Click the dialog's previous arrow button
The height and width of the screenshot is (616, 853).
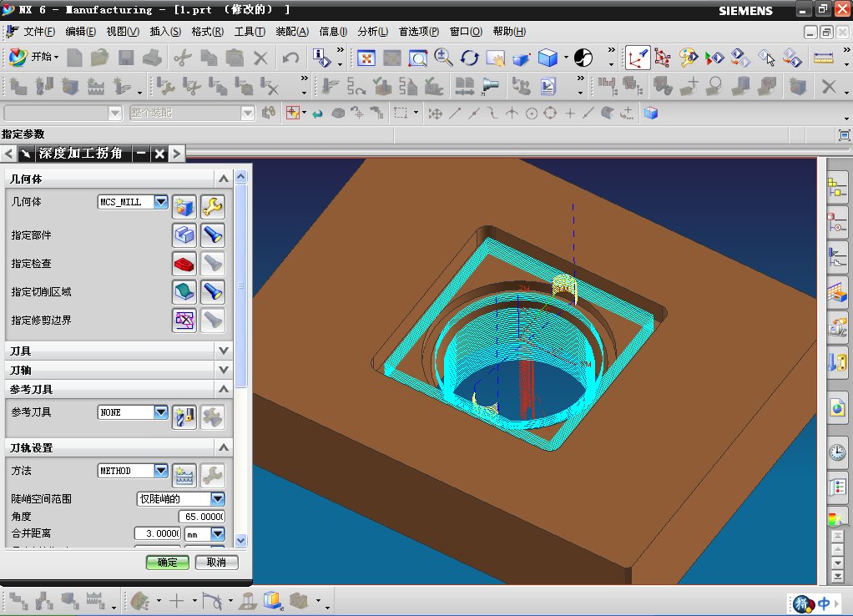8,154
